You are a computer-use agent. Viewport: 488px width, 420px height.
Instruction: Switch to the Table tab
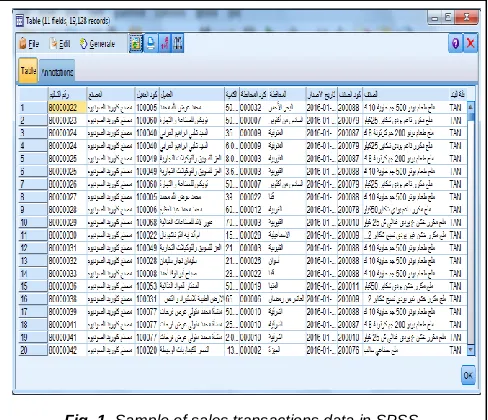pos(28,70)
